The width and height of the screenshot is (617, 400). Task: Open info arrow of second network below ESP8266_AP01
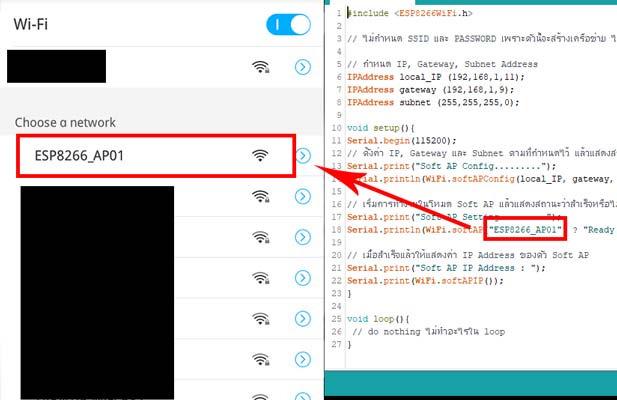[303, 237]
